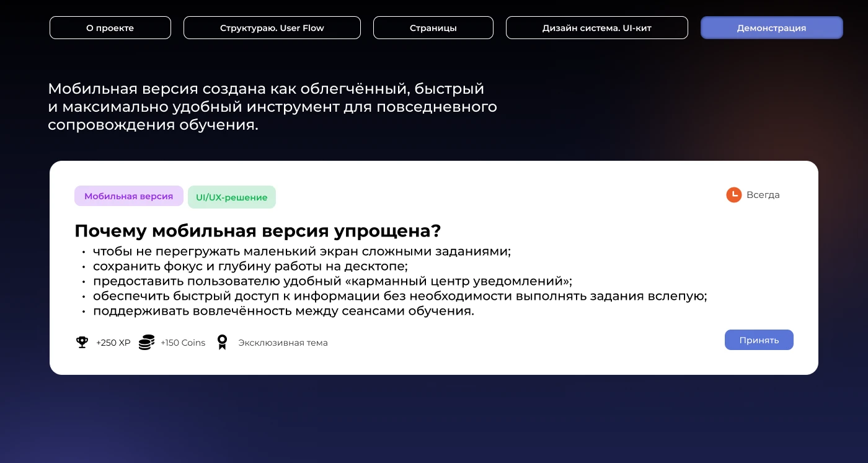The height and width of the screenshot is (463, 868).
Task: Click the highlighted Демонстрация navigation pill
Action: [x=771, y=27]
